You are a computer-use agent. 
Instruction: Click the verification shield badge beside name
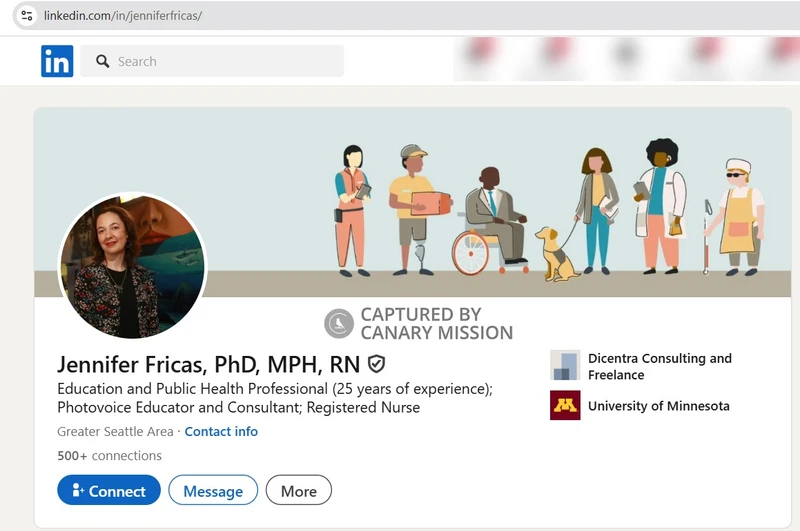(377, 364)
